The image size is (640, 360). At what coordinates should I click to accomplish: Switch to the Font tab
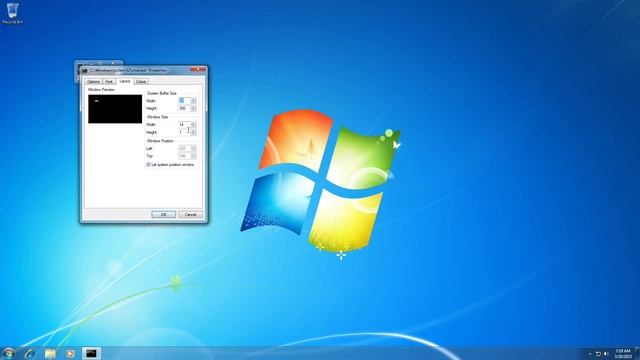click(109, 82)
